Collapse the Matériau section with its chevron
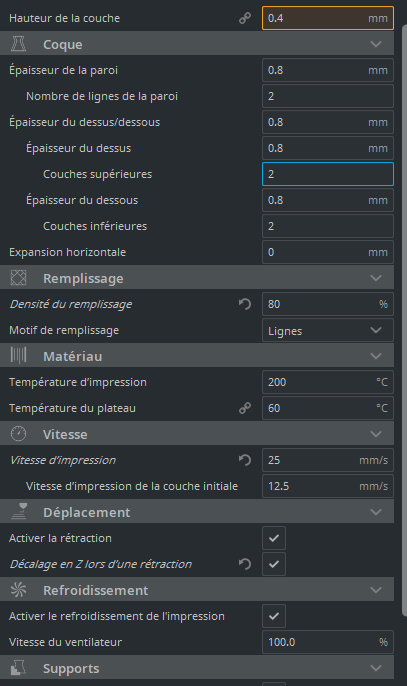407x686 pixels. coord(376,356)
